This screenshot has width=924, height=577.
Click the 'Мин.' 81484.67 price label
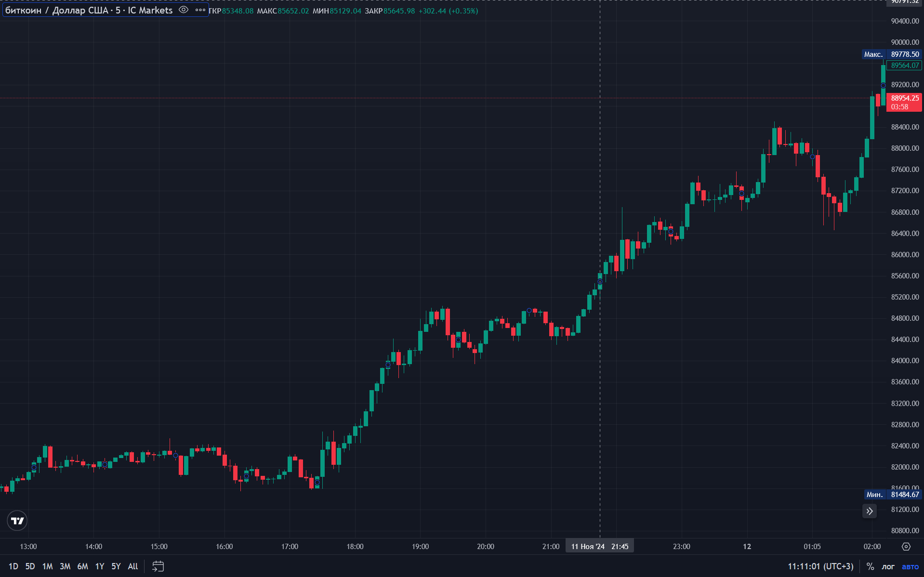[x=892, y=495]
